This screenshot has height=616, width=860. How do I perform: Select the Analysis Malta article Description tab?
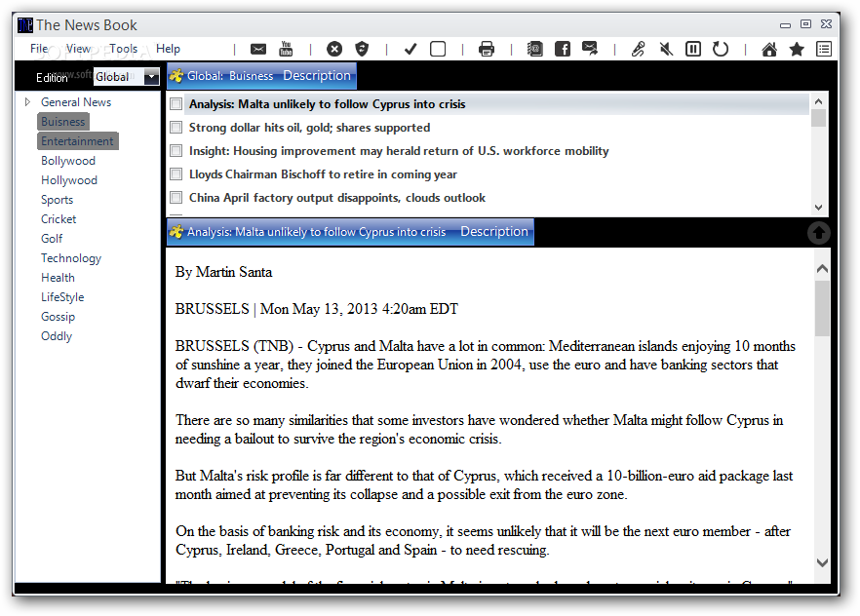(x=350, y=232)
